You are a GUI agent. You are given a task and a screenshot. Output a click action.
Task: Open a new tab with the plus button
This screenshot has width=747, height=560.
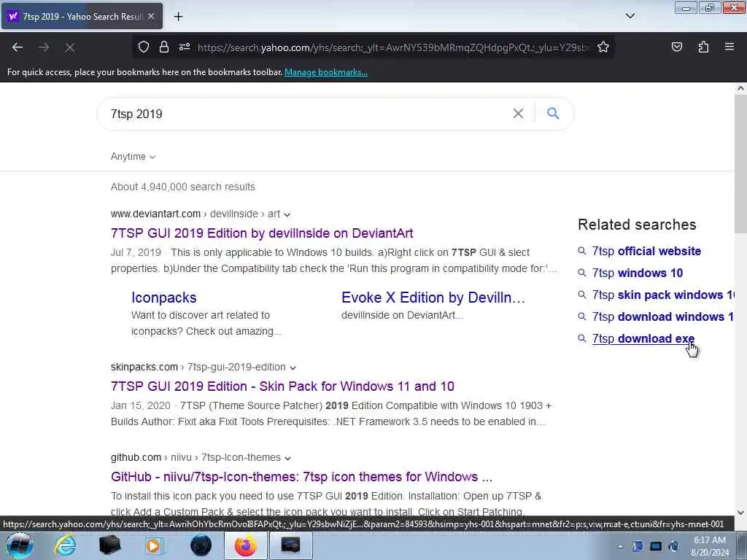(178, 17)
